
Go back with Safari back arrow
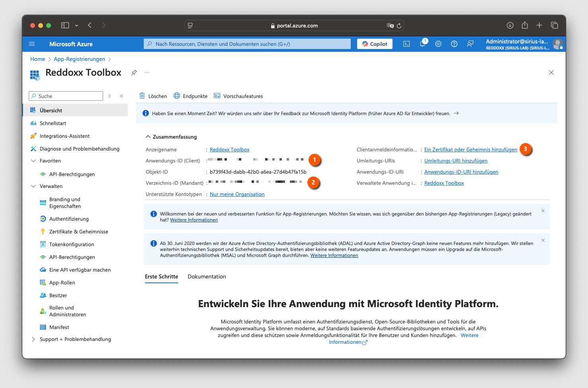(x=90, y=25)
